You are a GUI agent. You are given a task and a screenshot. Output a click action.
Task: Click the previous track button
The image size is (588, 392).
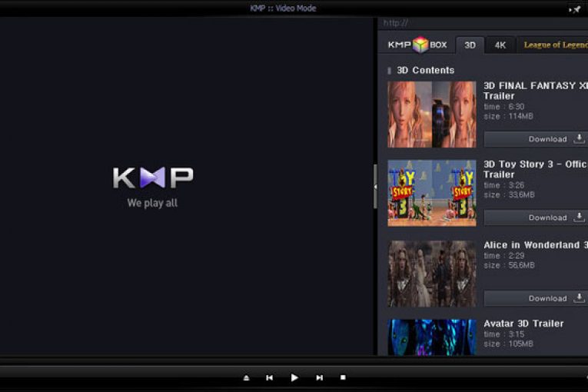[269, 377]
